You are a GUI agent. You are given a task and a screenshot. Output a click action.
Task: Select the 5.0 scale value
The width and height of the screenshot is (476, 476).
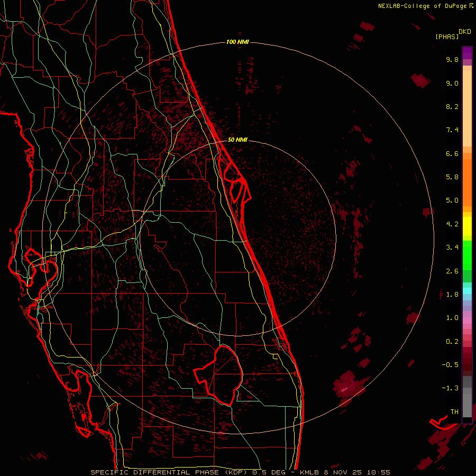[452, 200]
